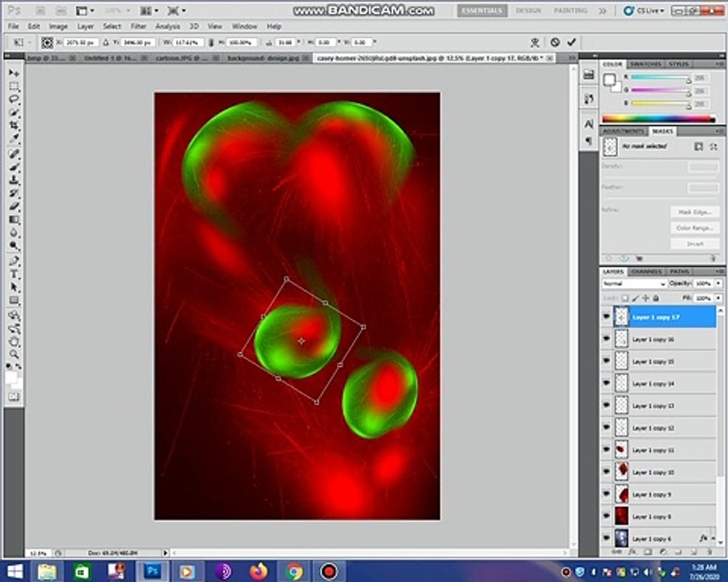
Task: Select the Move tool
Action: (x=14, y=73)
